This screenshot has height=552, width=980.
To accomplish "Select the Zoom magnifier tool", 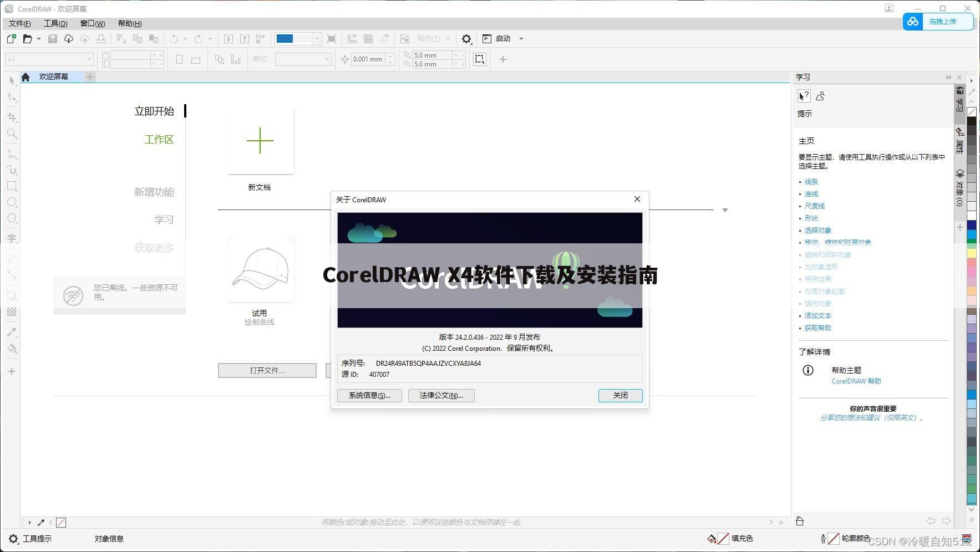I will point(12,134).
